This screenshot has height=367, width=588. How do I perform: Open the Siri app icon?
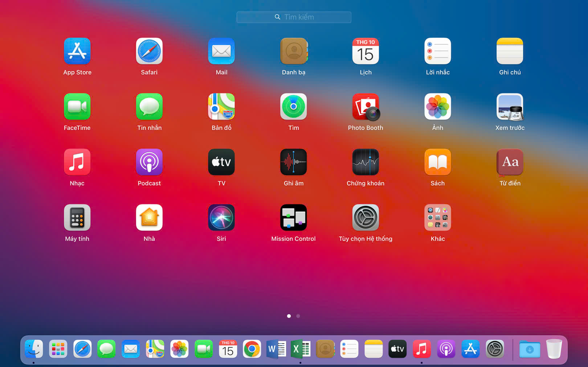click(x=221, y=218)
